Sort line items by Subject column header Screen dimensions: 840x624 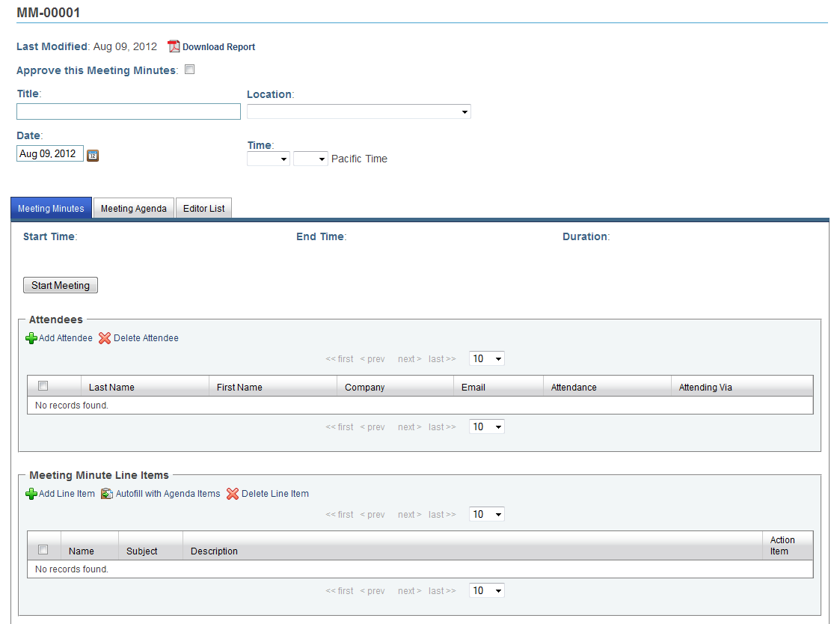click(x=150, y=545)
